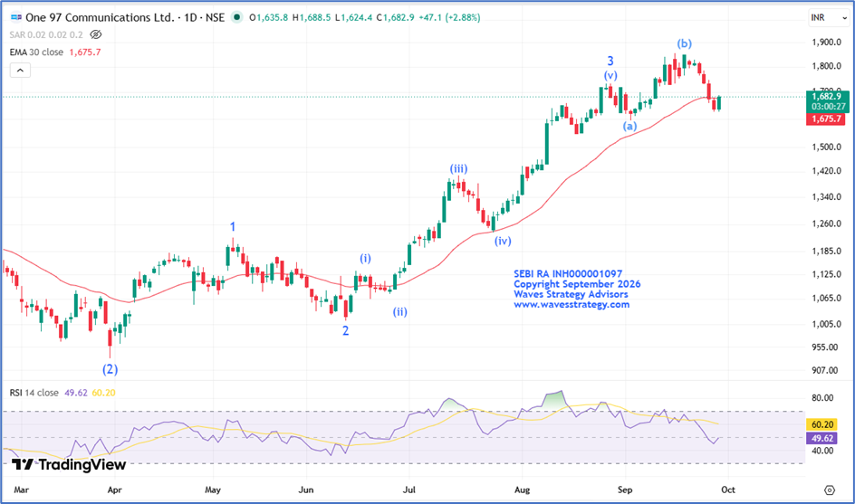Image resolution: width=855 pixels, height=504 pixels.
Task: Click the TradingView logo
Action: (x=69, y=465)
